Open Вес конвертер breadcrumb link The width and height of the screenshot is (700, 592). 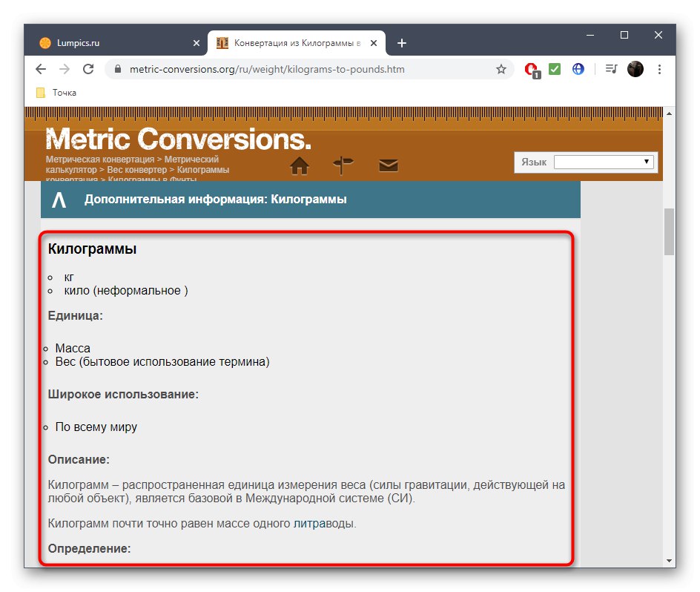point(136,170)
